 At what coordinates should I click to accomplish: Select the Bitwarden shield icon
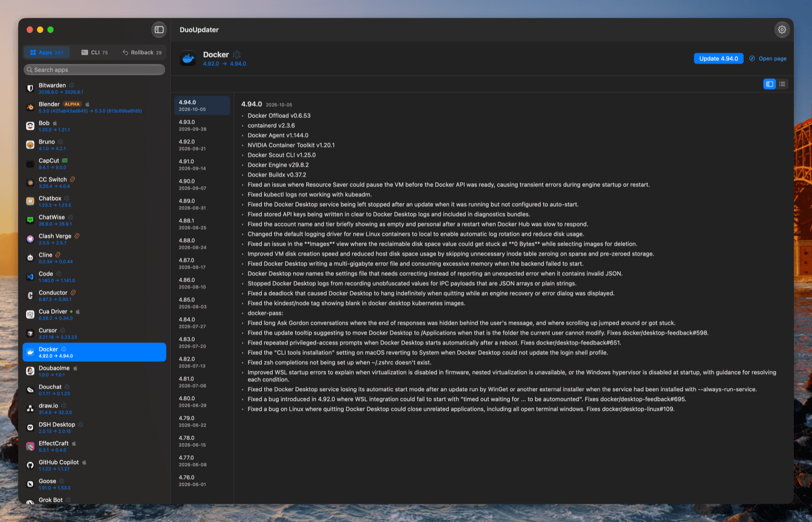[x=30, y=88]
